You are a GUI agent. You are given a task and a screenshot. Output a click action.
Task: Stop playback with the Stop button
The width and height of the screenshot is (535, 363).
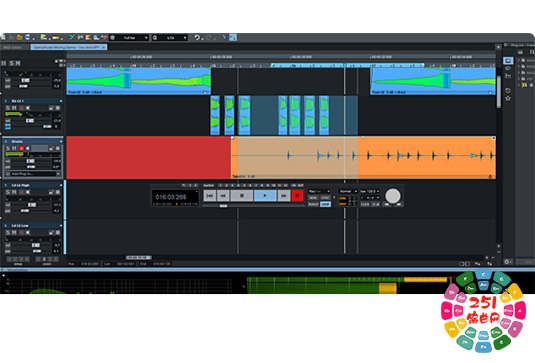click(x=242, y=196)
